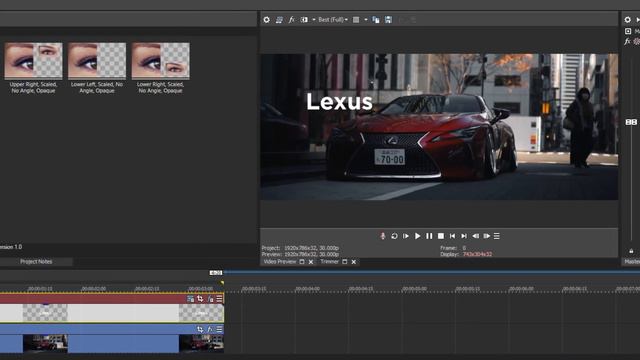Stop playback in transport bar
Viewport: 640px width, 360px height.
pos(441,236)
